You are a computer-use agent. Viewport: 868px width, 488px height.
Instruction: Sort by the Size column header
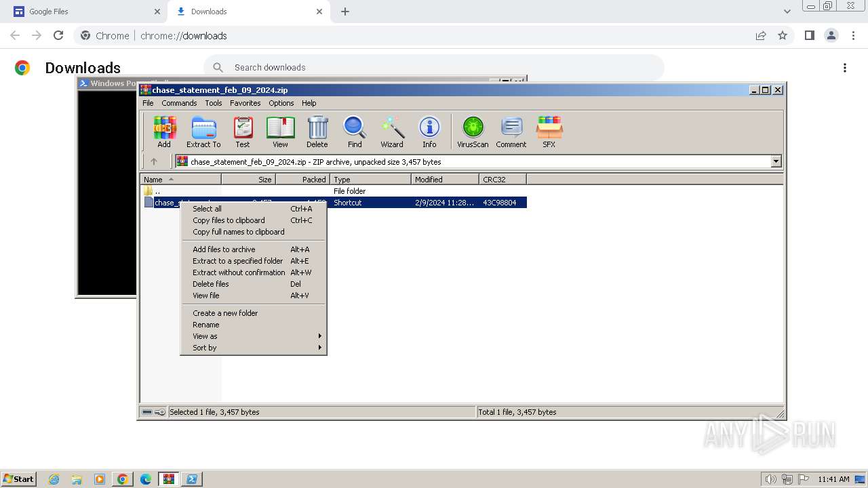[249, 180]
